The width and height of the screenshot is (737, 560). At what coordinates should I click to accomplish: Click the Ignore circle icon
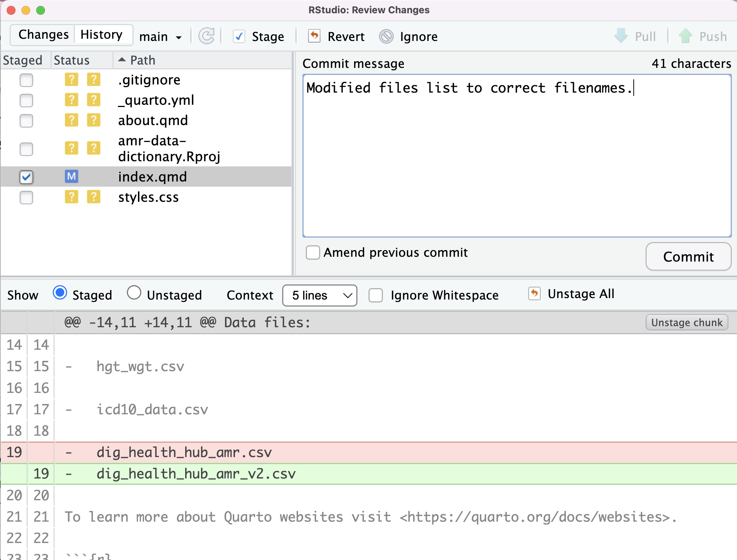(386, 37)
